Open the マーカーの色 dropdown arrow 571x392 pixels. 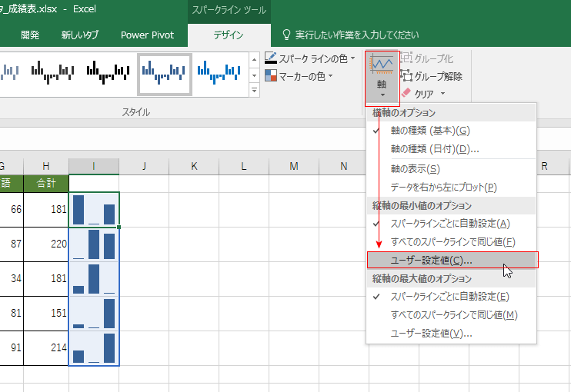click(330, 76)
